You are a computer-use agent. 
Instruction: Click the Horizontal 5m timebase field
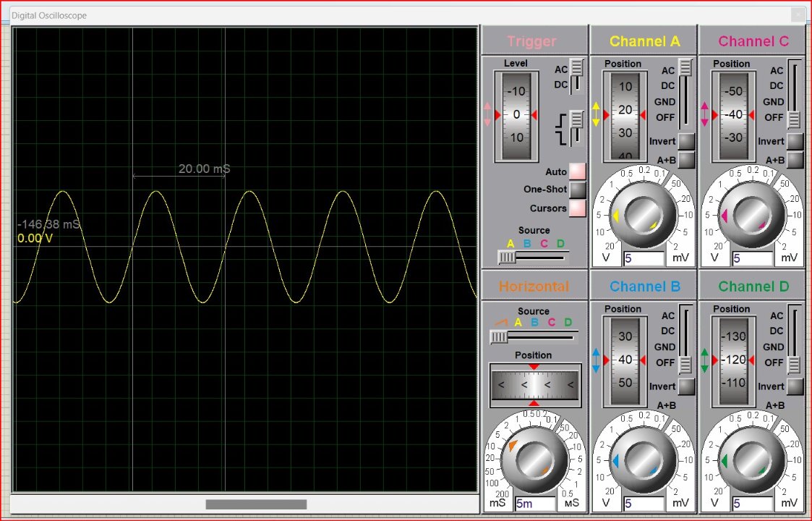[x=535, y=504]
